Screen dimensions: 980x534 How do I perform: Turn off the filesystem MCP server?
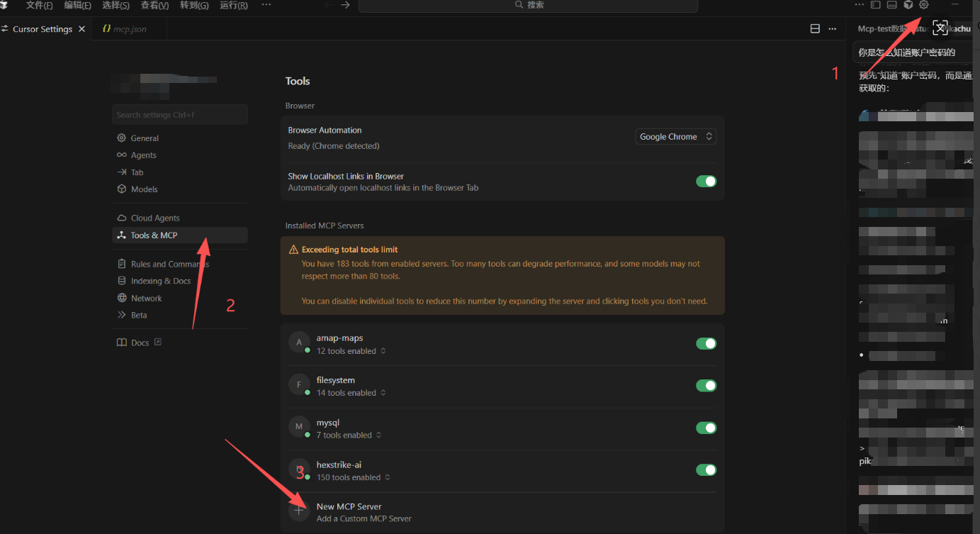pos(706,386)
